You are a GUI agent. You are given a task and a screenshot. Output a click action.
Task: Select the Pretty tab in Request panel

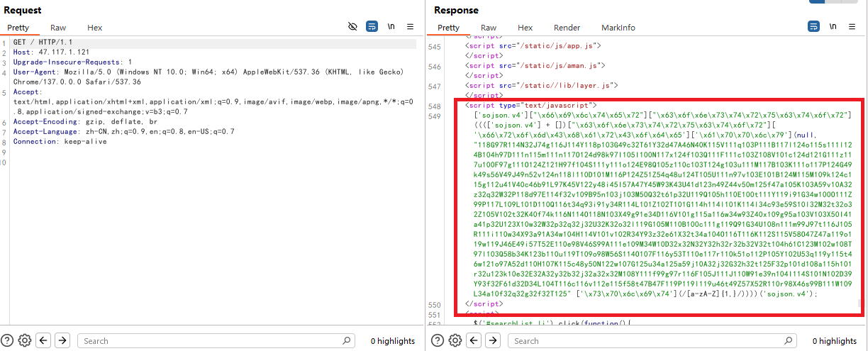18,28
